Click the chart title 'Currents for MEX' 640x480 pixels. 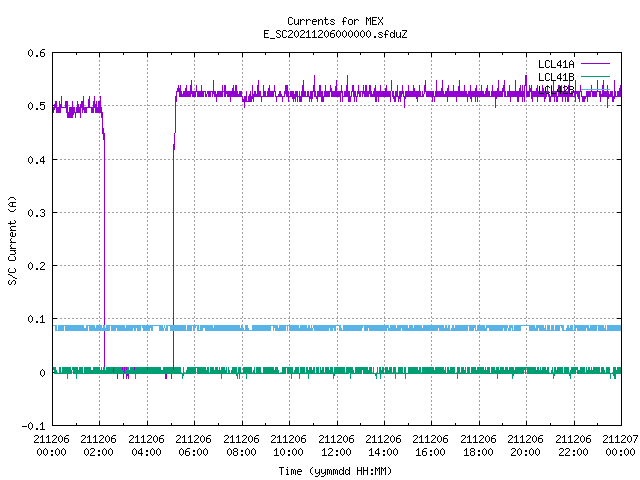tap(335, 21)
